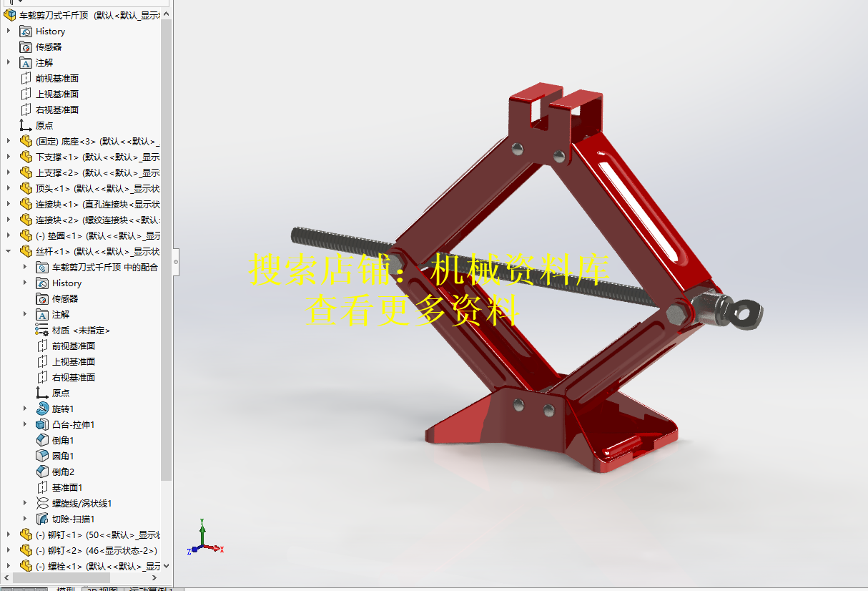Expand the 车载剪刀式千斤顶 中的配合 folder
The image size is (868, 591).
point(25,267)
